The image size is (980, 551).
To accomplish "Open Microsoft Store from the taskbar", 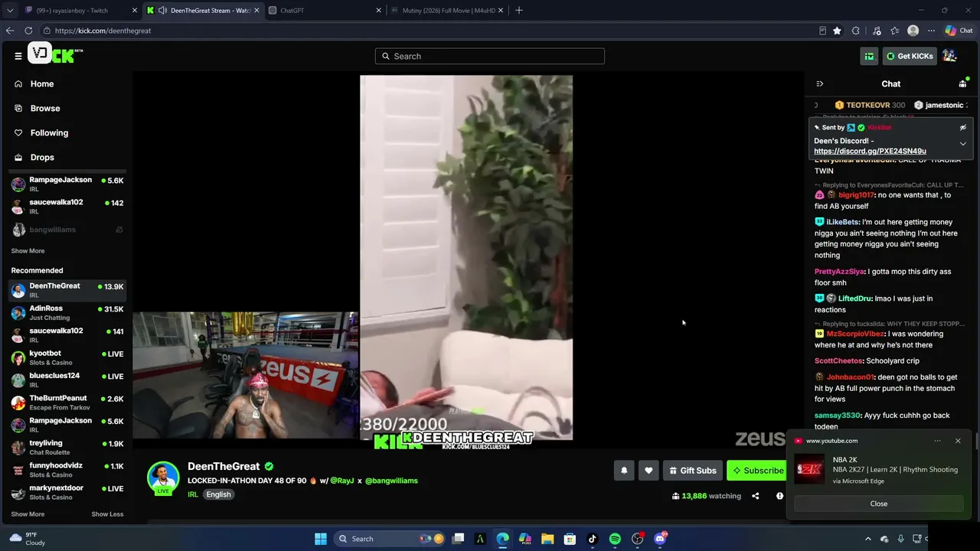I will 570,539.
